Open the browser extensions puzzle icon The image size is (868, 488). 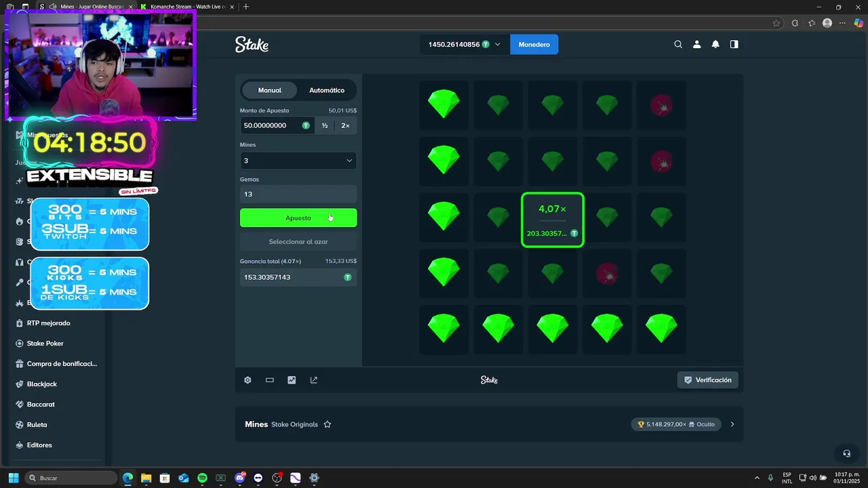click(795, 23)
